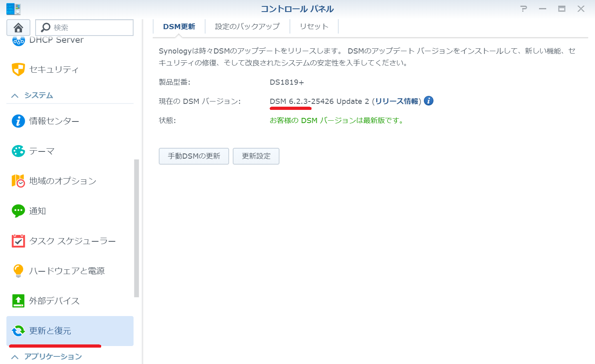Screen dimensions: 595x364
Task: Click DS1819+ model number text
Action: point(287,82)
